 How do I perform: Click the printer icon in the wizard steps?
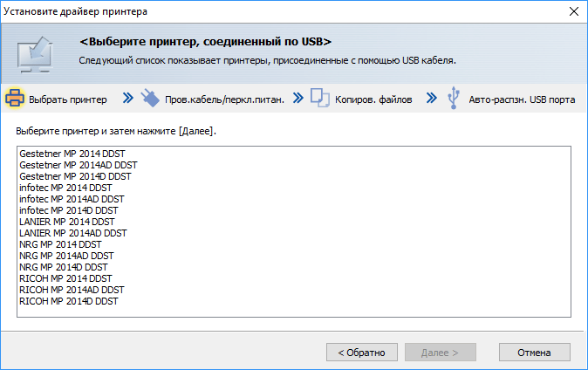coord(15,99)
